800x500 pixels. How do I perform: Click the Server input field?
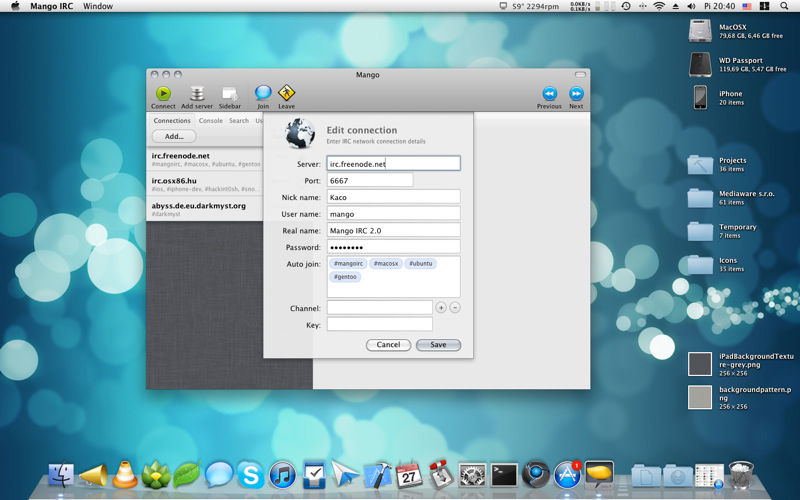tap(393, 163)
